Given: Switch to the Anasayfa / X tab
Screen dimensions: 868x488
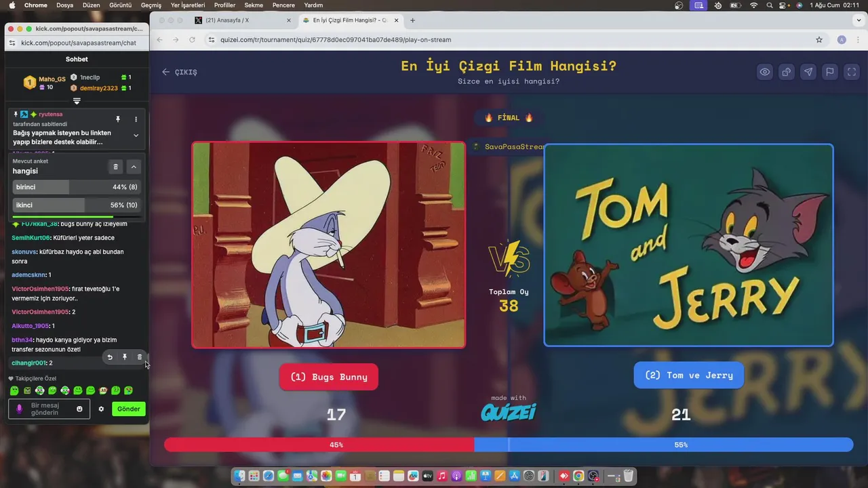Looking at the screenshot, I should (x=242, y=20).
